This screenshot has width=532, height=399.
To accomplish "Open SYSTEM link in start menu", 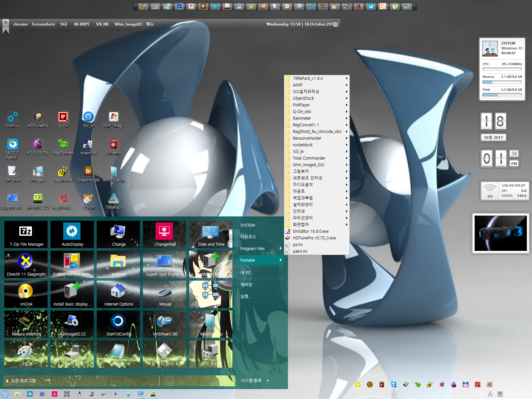I will coord(248,225).
